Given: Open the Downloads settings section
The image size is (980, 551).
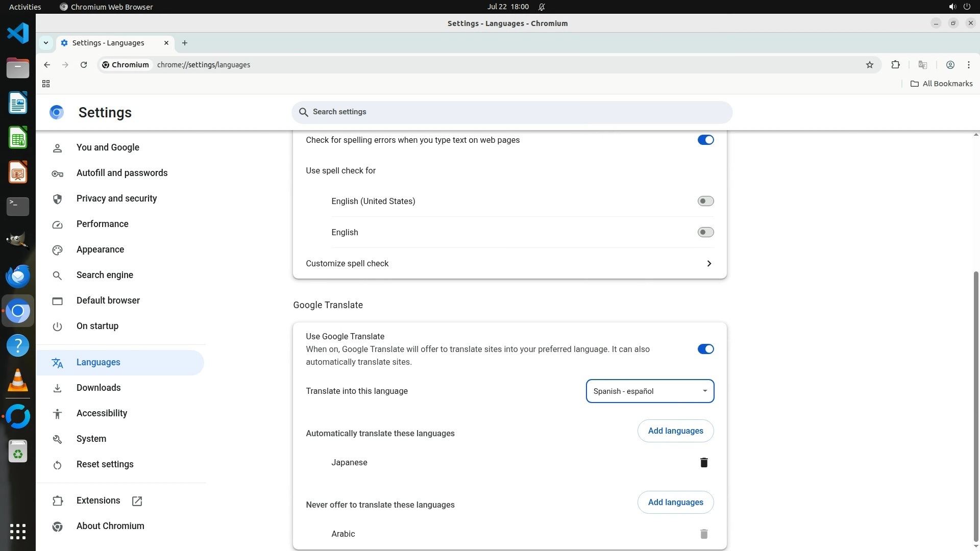Looking at the screenshot, I should tap(99, 388).
